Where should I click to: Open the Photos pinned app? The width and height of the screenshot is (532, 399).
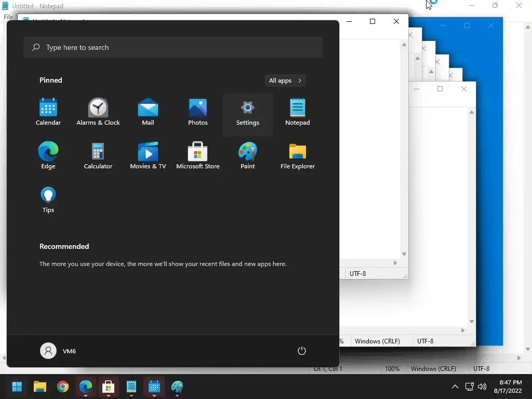(198, 112)
